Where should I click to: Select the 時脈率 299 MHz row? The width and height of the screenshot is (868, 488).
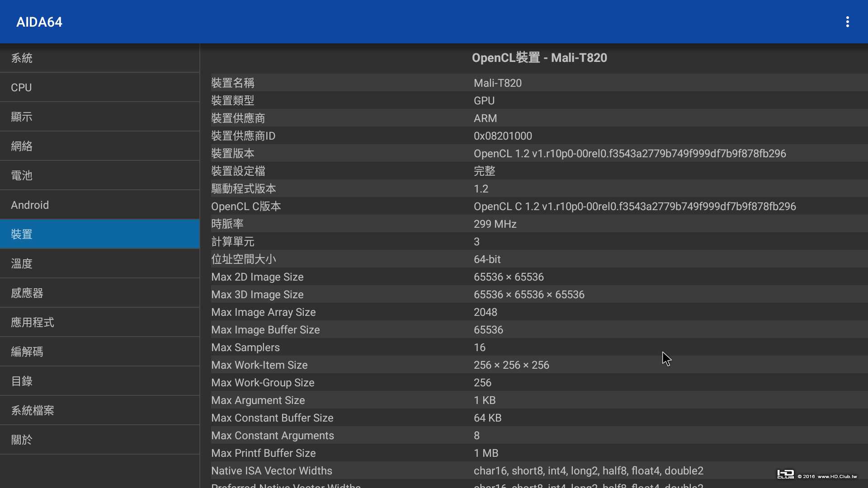point(538,224)
